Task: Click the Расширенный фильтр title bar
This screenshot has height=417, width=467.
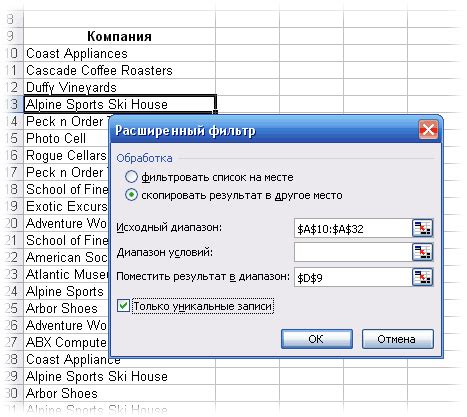Action: pos(263,130)
